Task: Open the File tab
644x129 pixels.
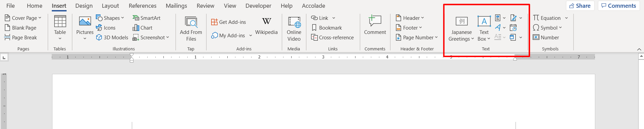Action: [10, 6]
